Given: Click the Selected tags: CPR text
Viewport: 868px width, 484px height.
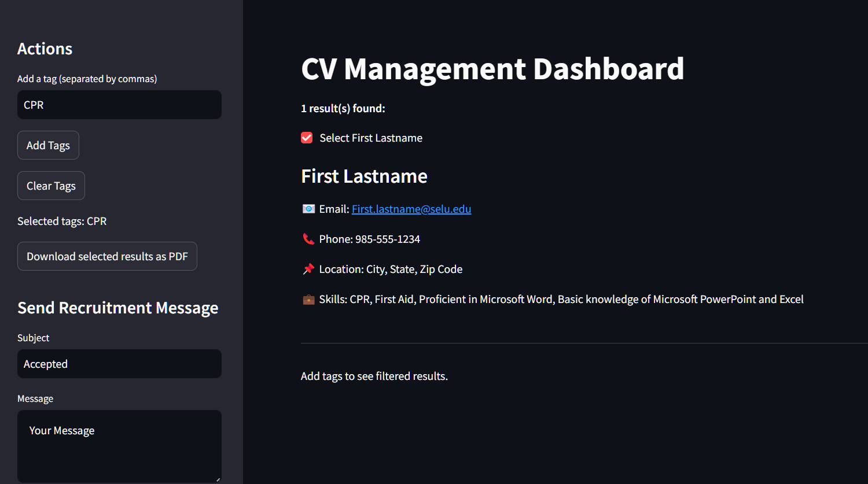Looking at the screenshot, I should point(62,221).
